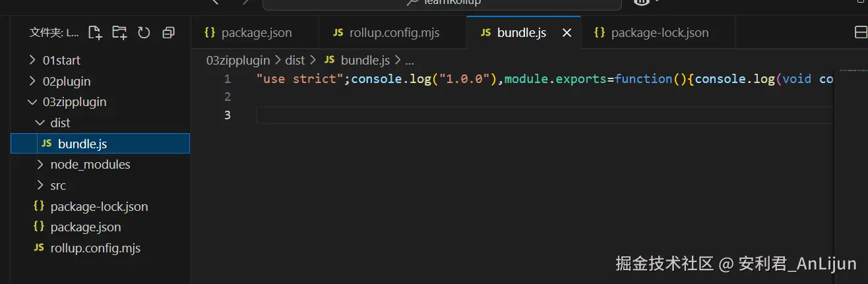
Task: Click line number 1 in the gutter
Action: click(228, 79)
